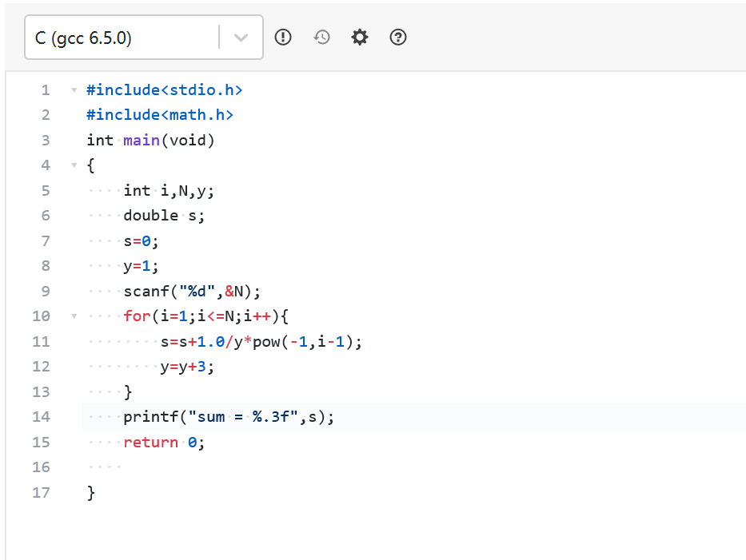Place cursor on the y=y+3; line
The image size is (746, 560).
click(x=187, y=367)
